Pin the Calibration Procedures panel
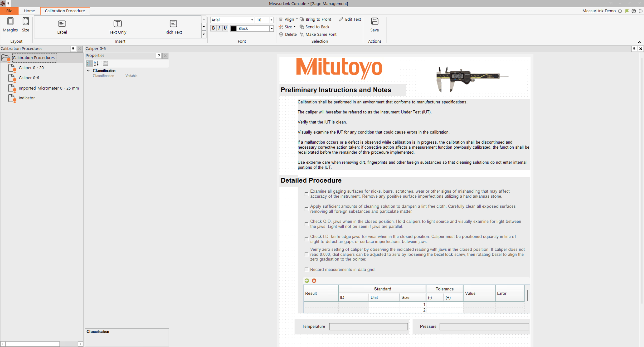 (73, 49)
